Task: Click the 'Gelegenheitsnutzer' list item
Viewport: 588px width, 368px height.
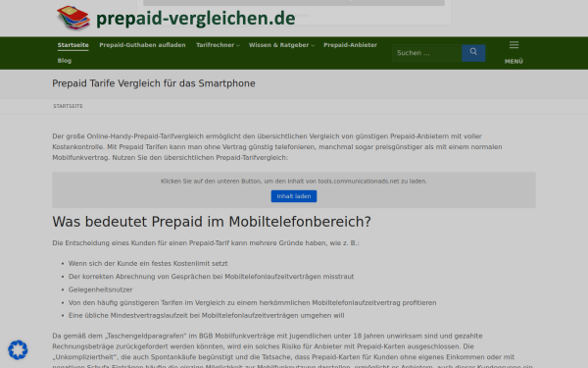Action: click(x=101, y=289)
